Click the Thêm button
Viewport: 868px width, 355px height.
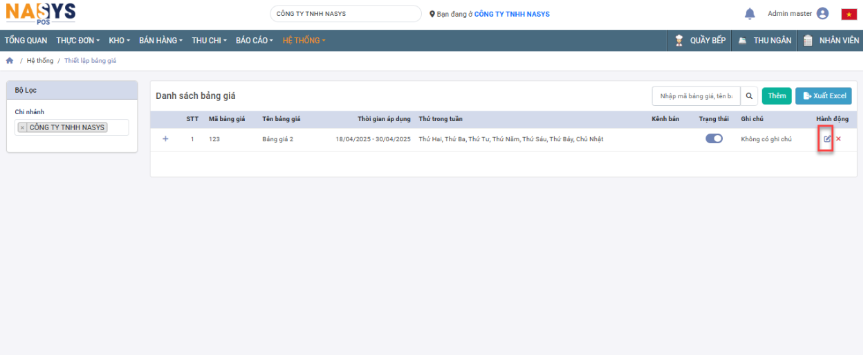(x=777, y=96)
